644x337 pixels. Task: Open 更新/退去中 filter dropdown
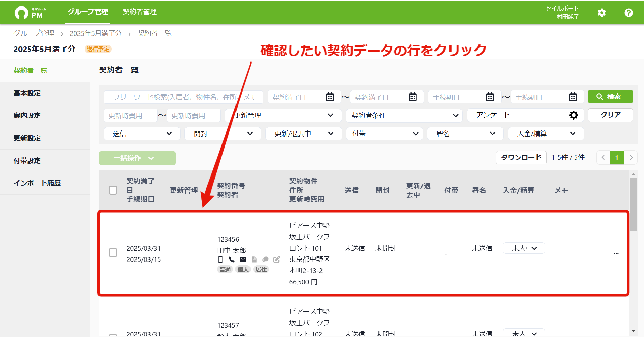coord(304,134)
